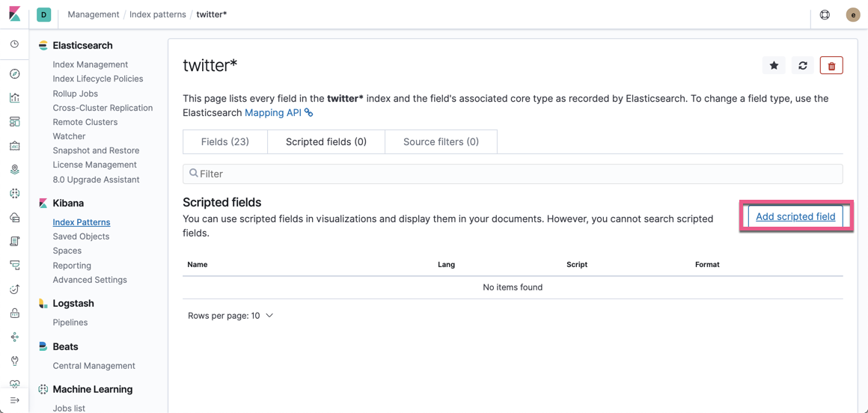Select Index Patterns under Kibana
Image resolution: width=868 pixels, height=413 pixels.
(x=82, y=222)
